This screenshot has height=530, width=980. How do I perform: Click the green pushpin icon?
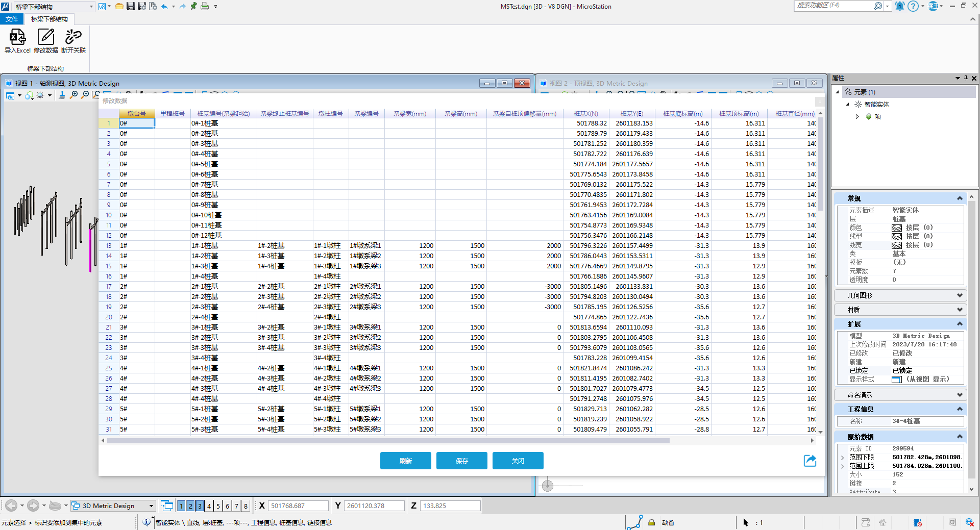coord(193,7)
